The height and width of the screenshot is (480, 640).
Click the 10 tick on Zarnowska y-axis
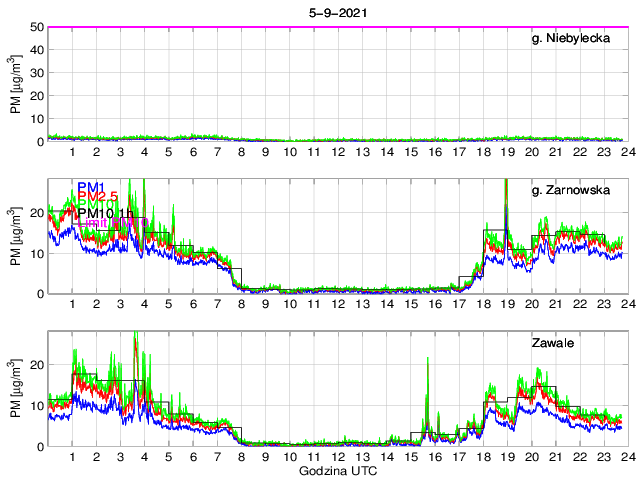(x=37, y=253)
